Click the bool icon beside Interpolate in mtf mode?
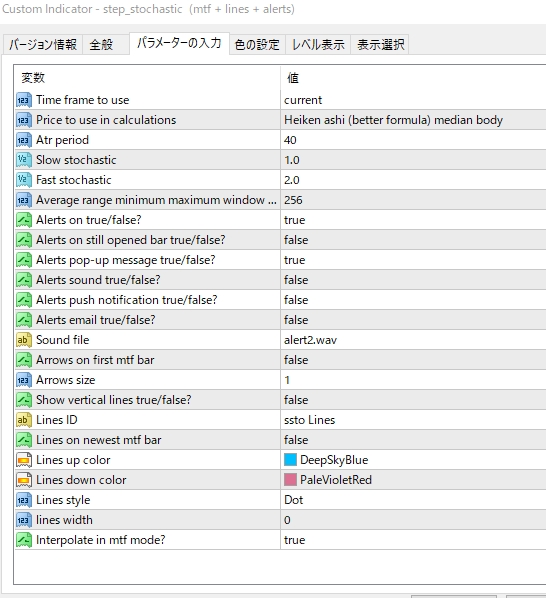The image size is (546, 598). (x=24, y=540)
